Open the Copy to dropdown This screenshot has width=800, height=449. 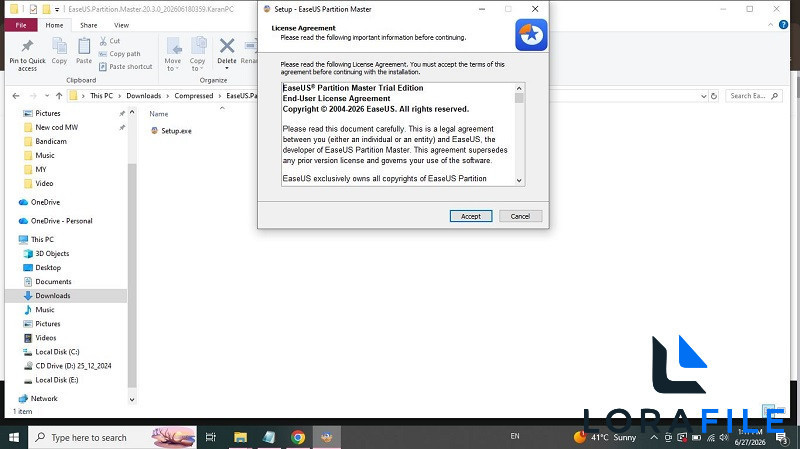tap(197, 55)
